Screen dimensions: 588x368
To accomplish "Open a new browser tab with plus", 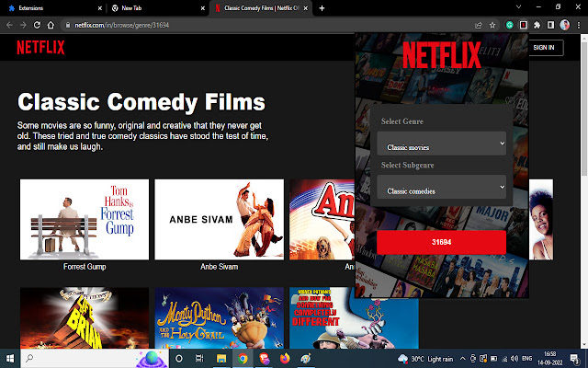I will [x=322, y=8].
